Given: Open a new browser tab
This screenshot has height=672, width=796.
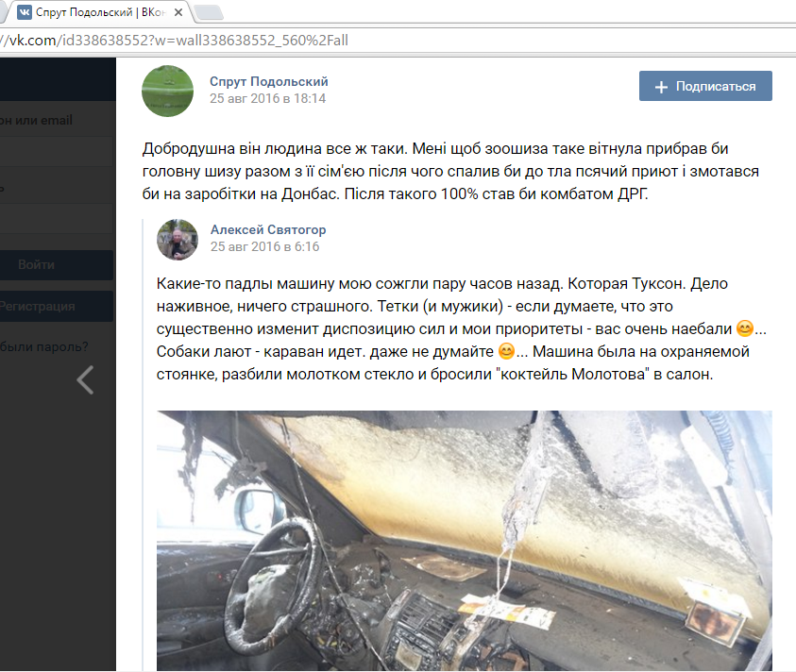Looking at the screenshot, I should [x=209, y=12].
